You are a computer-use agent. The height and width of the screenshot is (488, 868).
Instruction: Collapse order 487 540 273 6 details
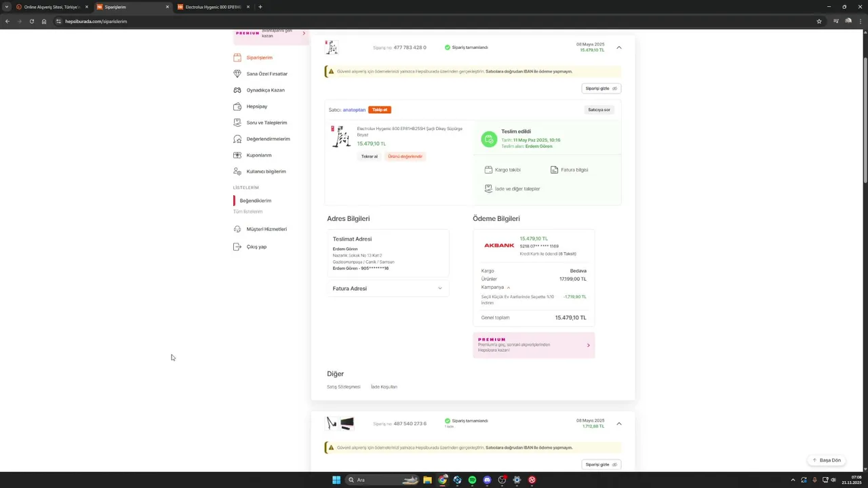coord(619,424)
